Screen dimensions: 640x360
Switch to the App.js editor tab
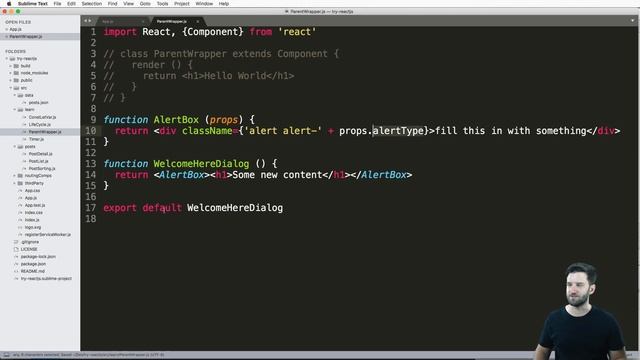click(x=122, y=21)
